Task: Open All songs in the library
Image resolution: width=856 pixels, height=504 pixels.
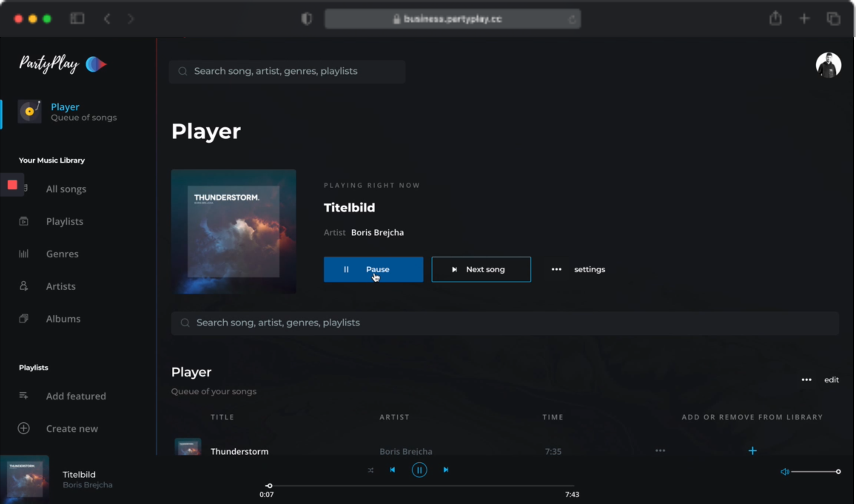Action: [66, 189]
